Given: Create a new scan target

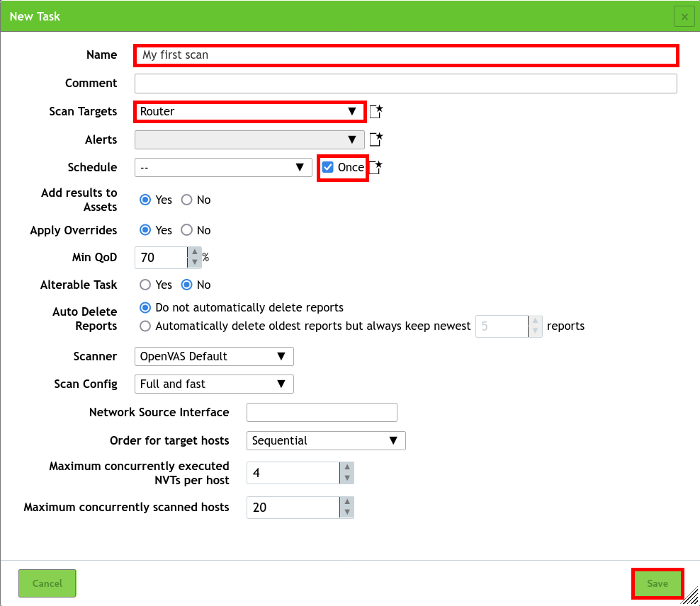Looking at the screenshot, I should click(376, 111).
